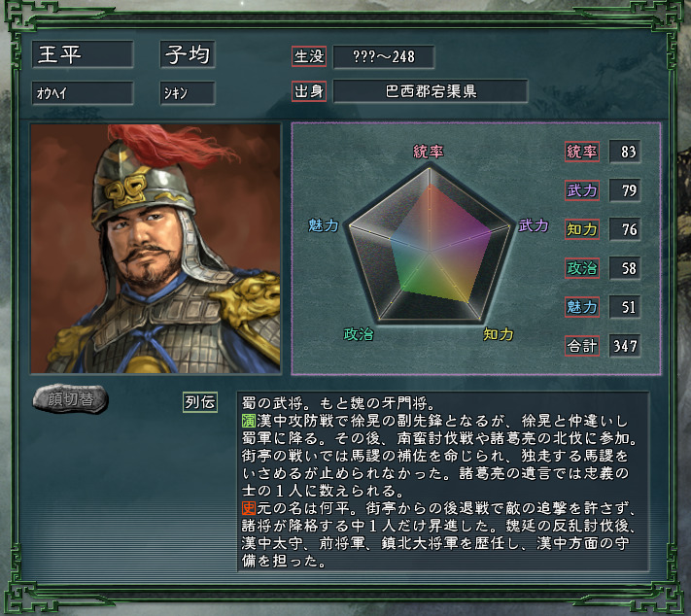Select the 魅力 stat label in list
Viewport: 691px width, 616px height.
point(582,307)
